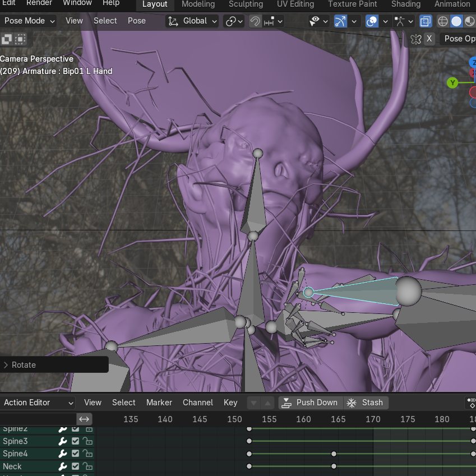This screenshot has width=476, height=476.
Task: Uncheck the Spine4 channel mute checkbox
Action: [x=75, y=454]
